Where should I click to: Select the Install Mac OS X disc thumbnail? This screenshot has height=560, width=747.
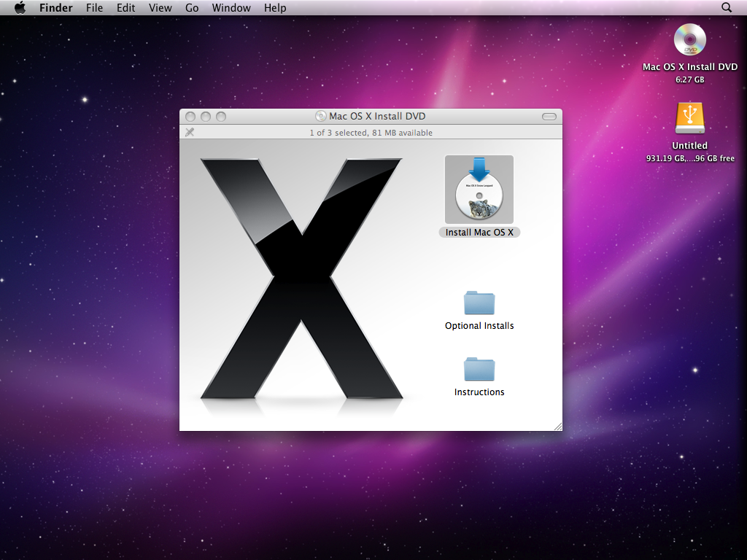tap(479, 188)
